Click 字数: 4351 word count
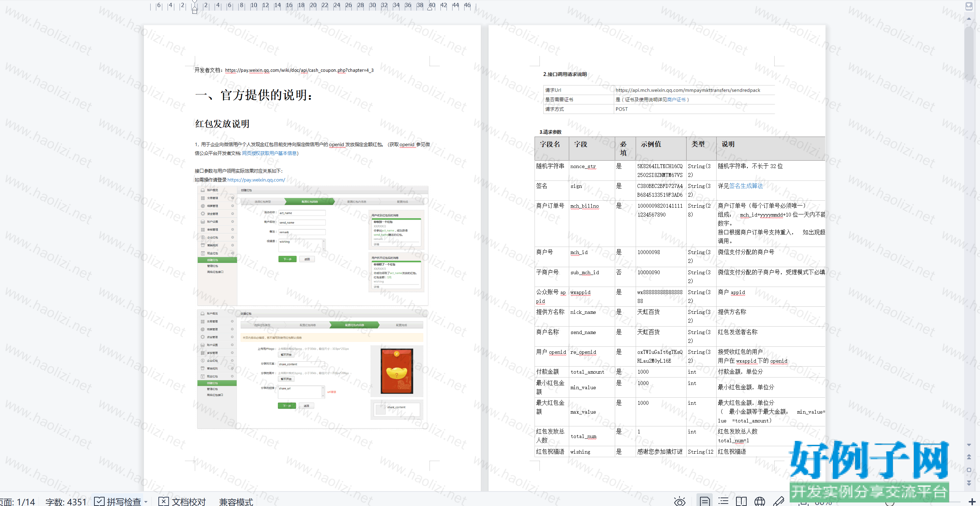The height and width of the screenshot is (506, 980). pyautogui.click(x=66, y=501)
